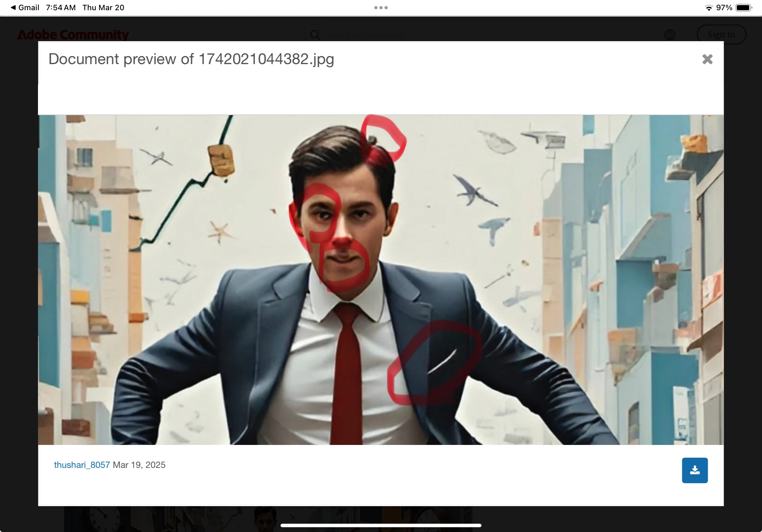The image size is (762, 532).
Task: Close the document preview dialog
Action: pyautogui.click(x=707, y=59)
